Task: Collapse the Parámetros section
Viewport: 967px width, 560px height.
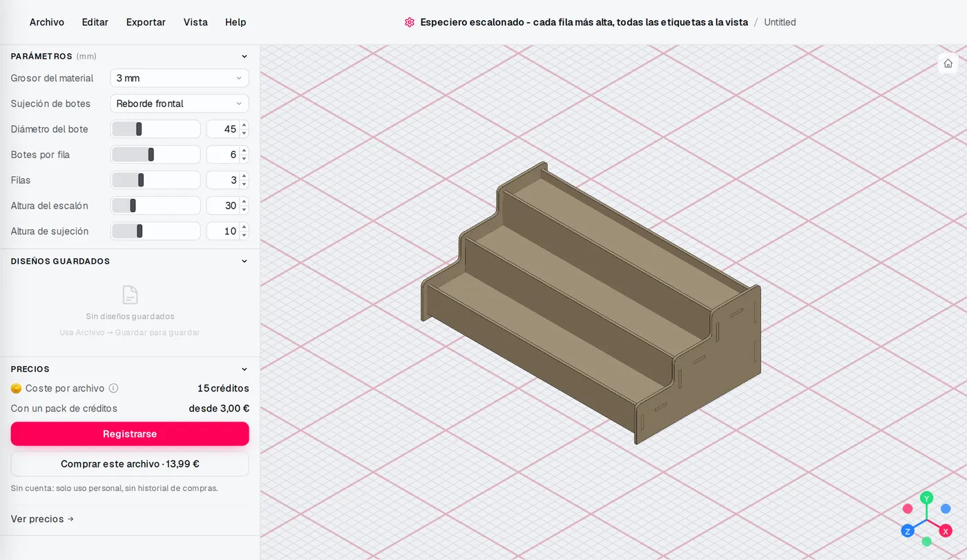Action: click(244, 57)
